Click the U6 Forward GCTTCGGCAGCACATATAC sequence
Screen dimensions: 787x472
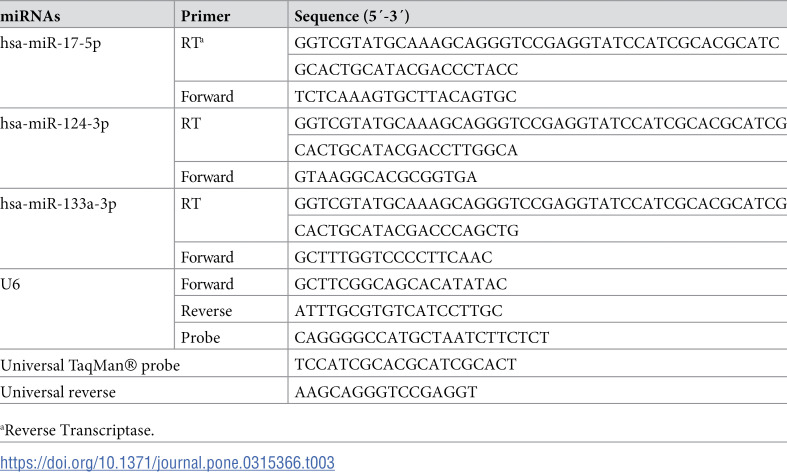pyautogui.click(x=401, y=284)
